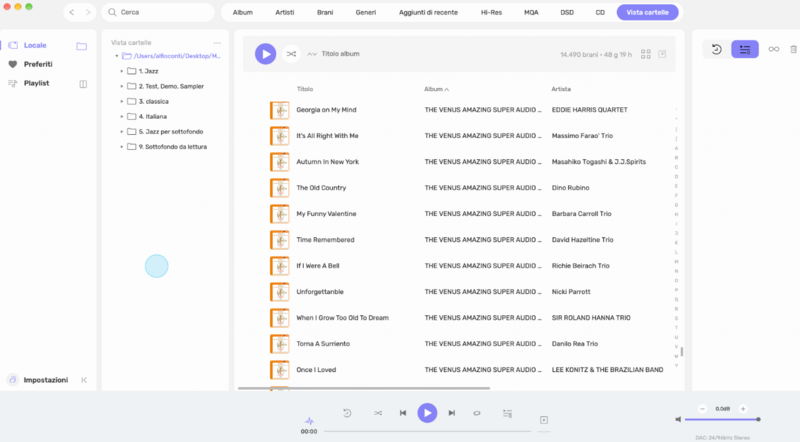Open the Hi-Res tab

[x=491, y=12]
